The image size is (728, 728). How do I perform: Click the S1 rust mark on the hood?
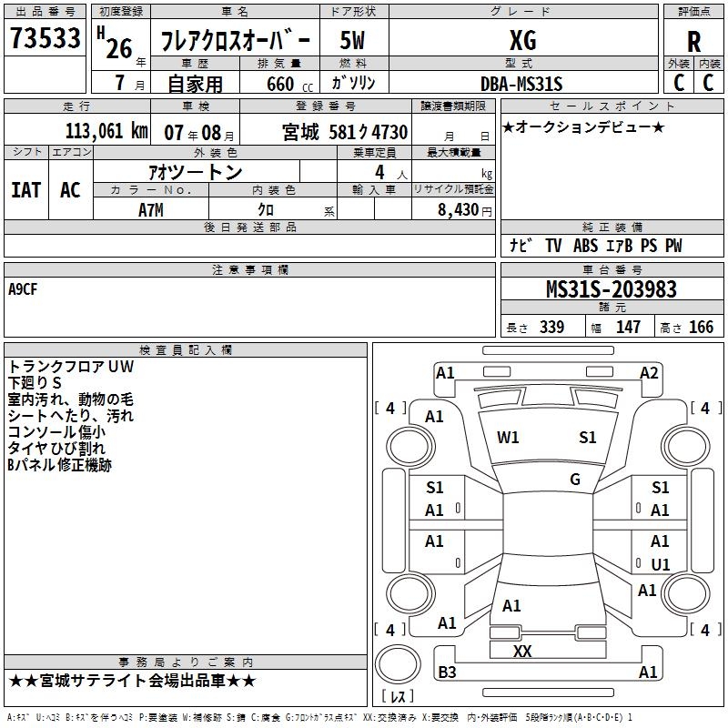click(x=588, y=438)
